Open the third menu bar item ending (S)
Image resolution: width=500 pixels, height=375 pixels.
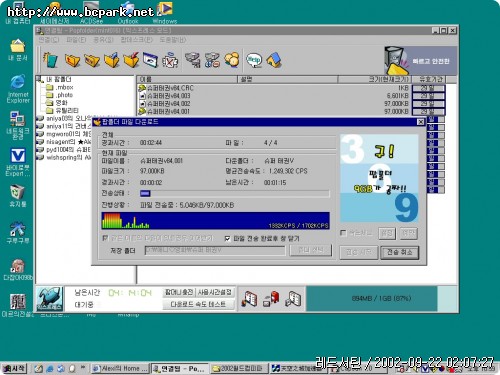[x=103, y=40]
